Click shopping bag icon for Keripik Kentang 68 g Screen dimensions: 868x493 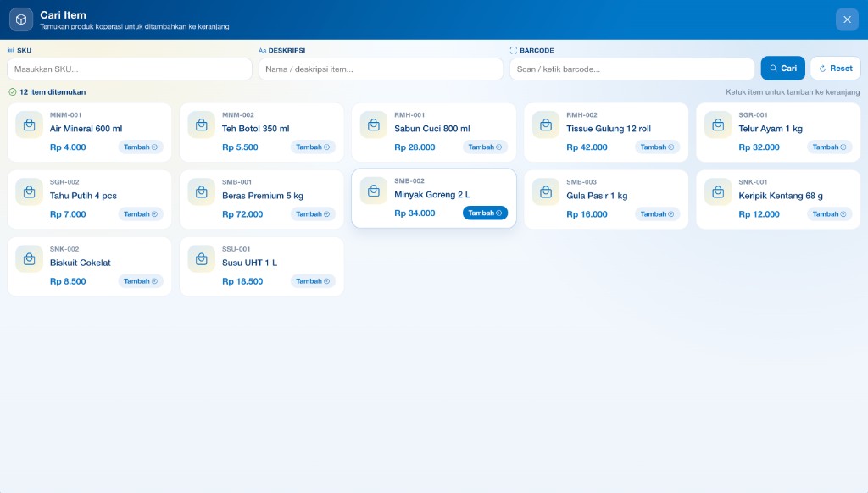718,192
